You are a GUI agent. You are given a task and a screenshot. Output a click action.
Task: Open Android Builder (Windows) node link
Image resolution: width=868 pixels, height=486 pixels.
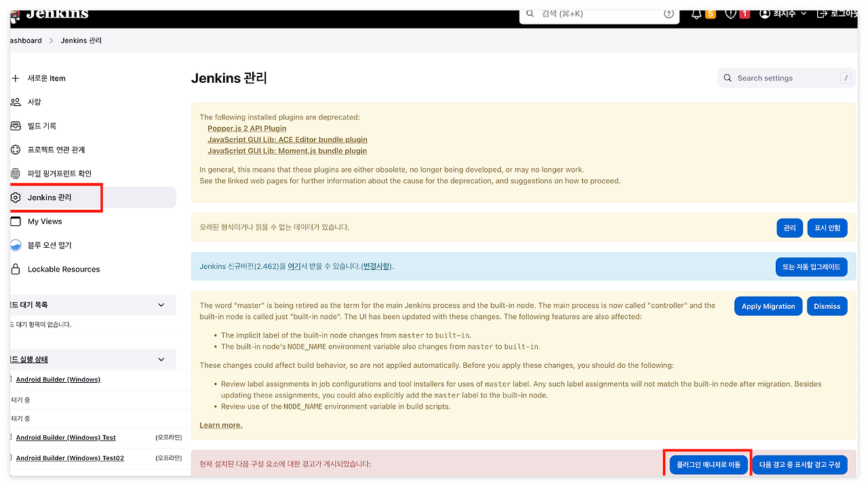[x=58, y=379]
